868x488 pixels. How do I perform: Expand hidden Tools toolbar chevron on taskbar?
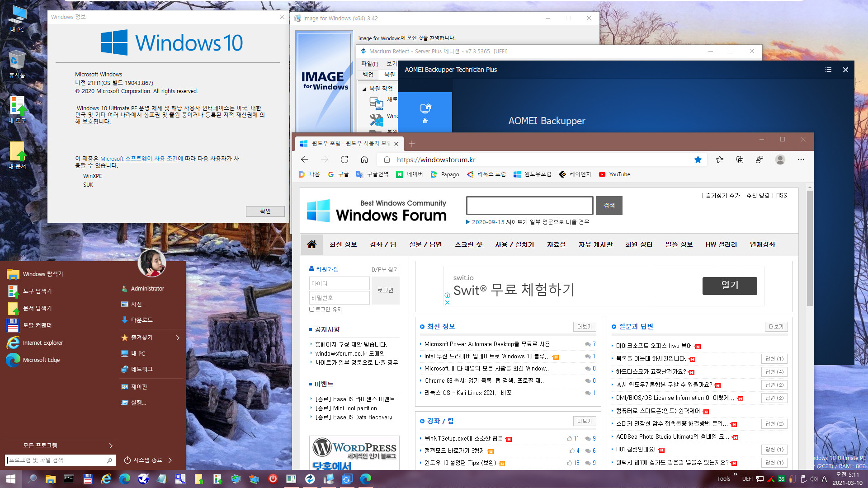pos(735,474)
